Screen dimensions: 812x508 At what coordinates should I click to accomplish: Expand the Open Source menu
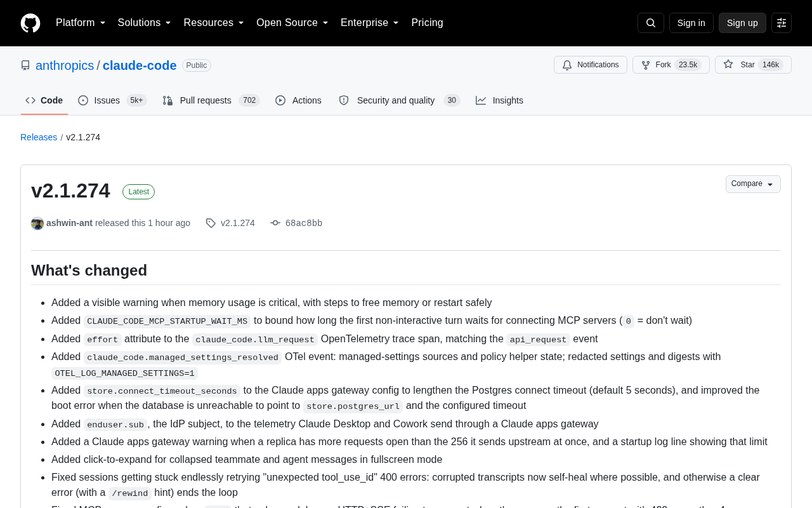point(292,23)
